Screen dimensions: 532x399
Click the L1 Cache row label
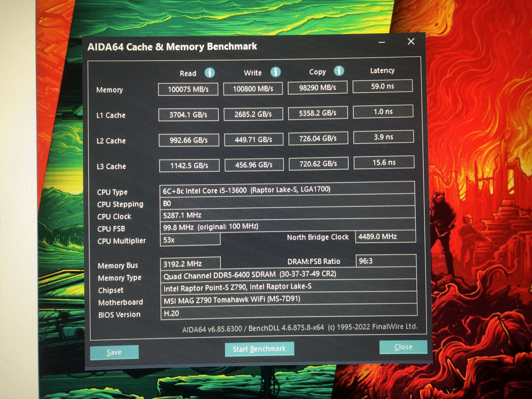(x=111, y=115)
